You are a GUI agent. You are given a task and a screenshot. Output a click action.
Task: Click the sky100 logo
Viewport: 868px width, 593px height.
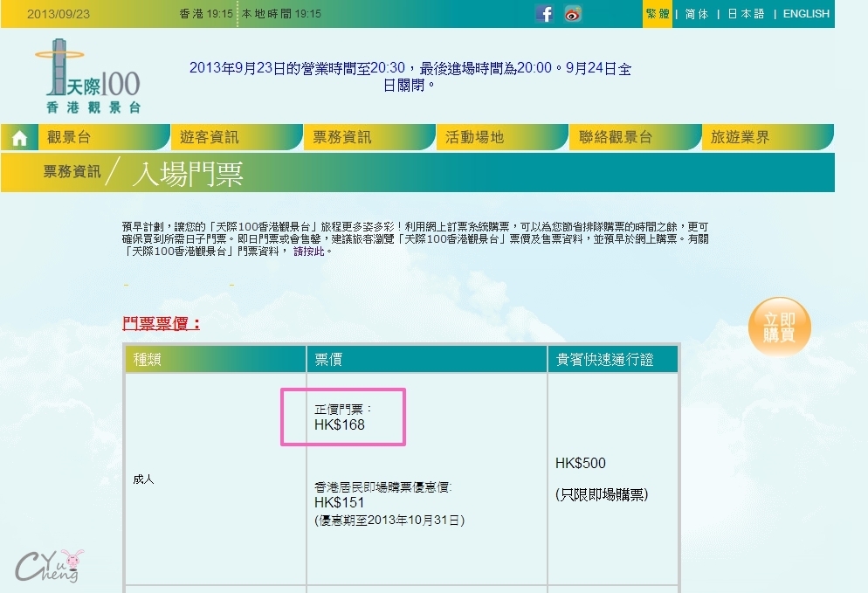(x=87, y=77)
